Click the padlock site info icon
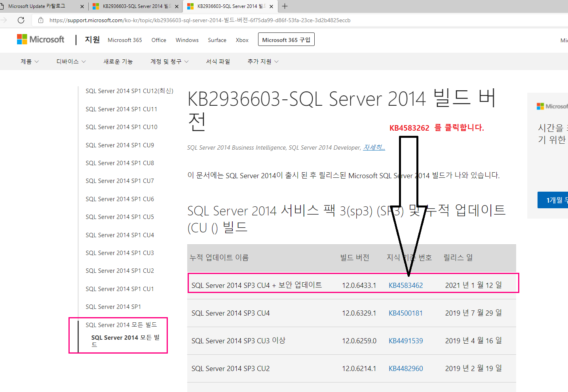 coord(40,20)
